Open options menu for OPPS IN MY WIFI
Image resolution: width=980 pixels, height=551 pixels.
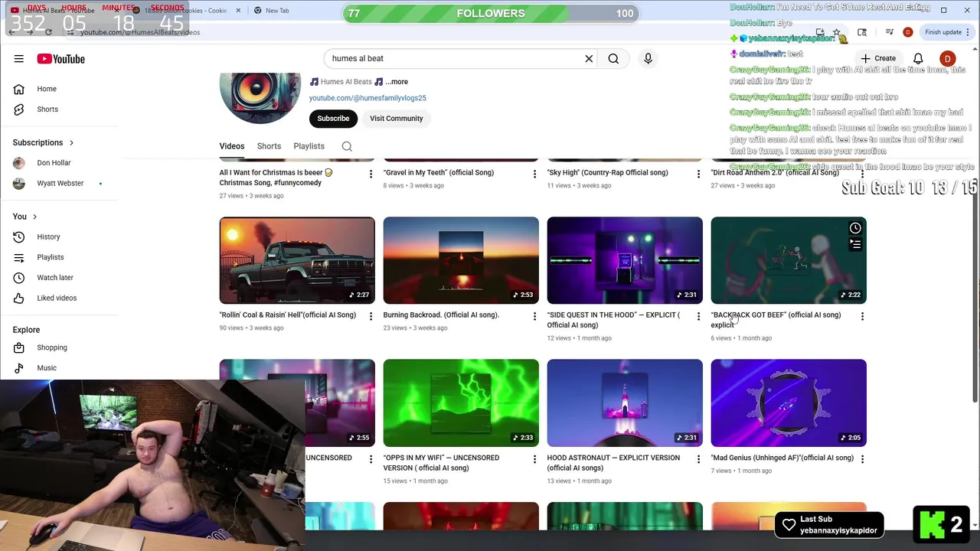pyautogui.click(x=534, y=459)
